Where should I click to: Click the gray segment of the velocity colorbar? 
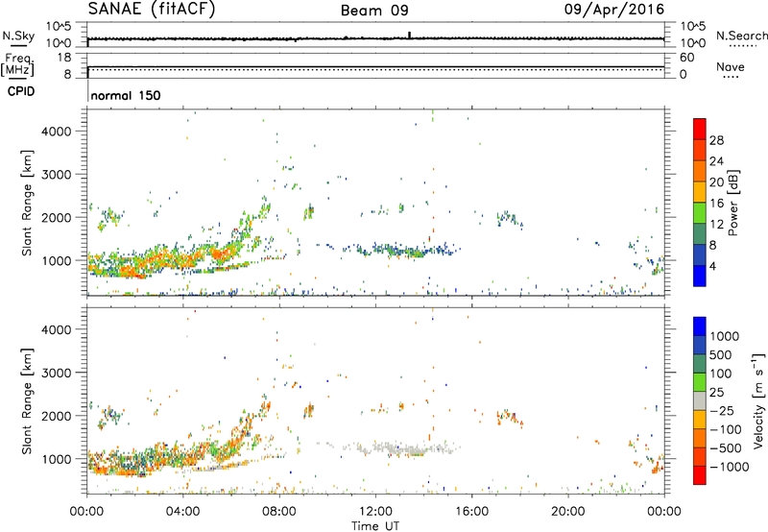(x=700, y=400)
